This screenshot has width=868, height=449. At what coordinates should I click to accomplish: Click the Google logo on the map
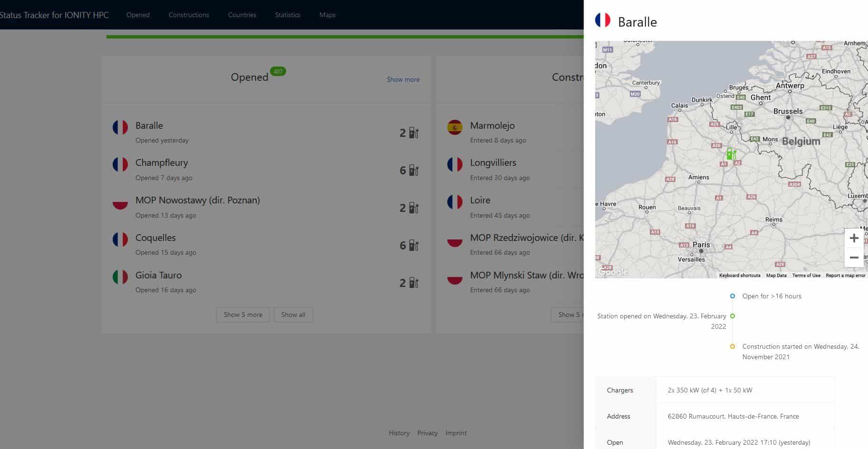(613, 272)
